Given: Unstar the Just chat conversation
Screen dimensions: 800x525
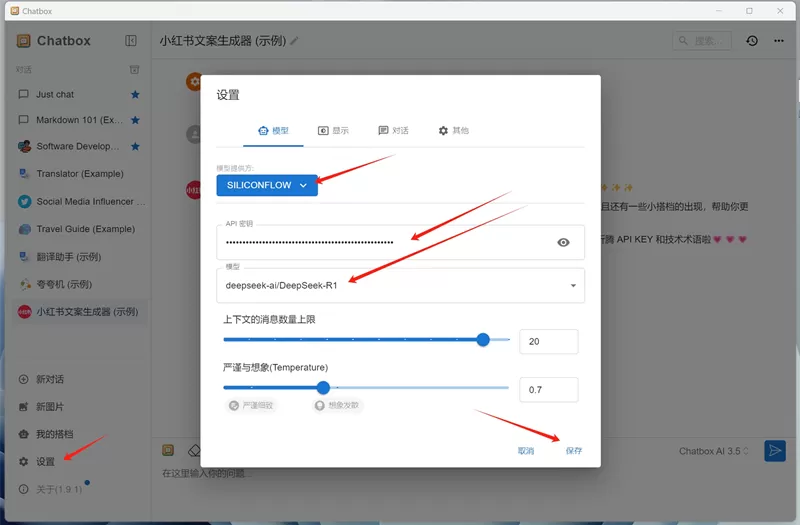Looking at the screenshot, I should [x=135, y=94].
